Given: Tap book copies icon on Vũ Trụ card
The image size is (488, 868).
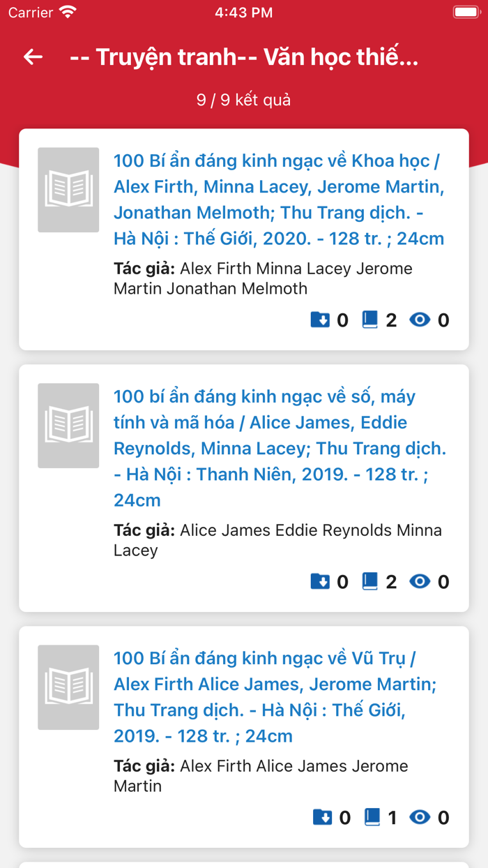Looking at the screenshot, I should (372, 817).
